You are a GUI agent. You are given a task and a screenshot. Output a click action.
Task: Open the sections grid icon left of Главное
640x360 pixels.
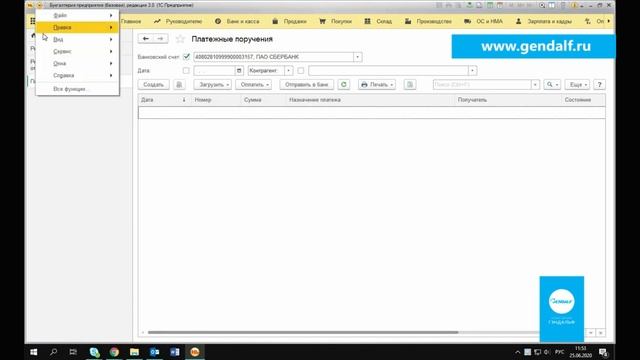[33, 21]
